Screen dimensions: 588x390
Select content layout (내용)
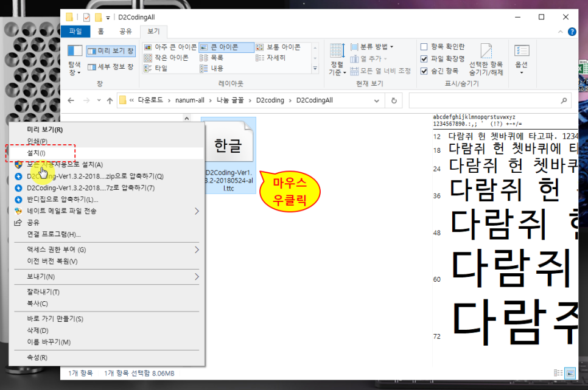[211, 68]
